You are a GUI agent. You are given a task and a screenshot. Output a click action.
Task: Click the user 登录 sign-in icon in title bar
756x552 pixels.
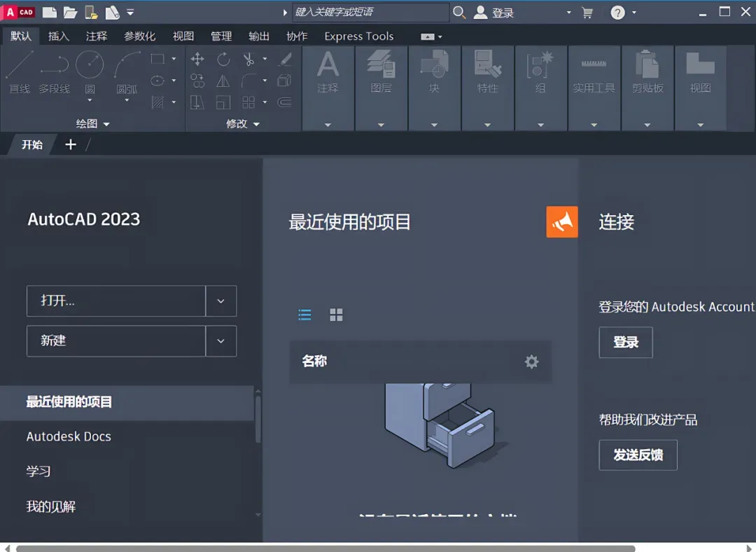[493, 13]
